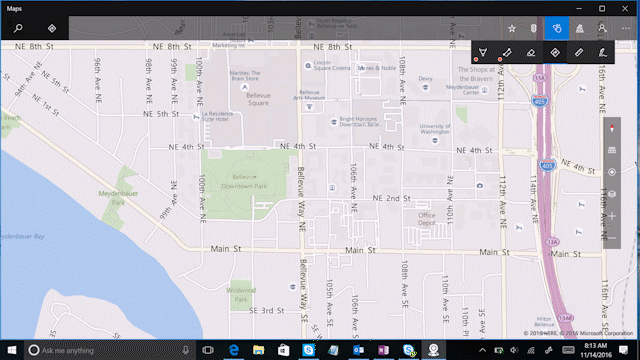Screen dimensions: 640x360
Task: Open the More options ellipsis menu
Action: coord(626,28)
